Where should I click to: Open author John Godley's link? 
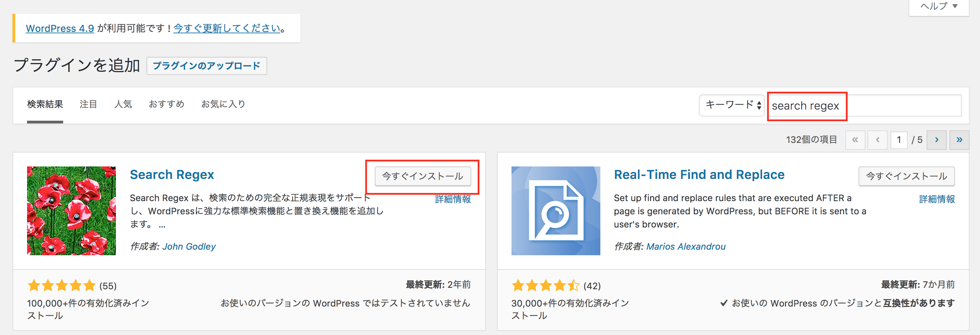189,247
